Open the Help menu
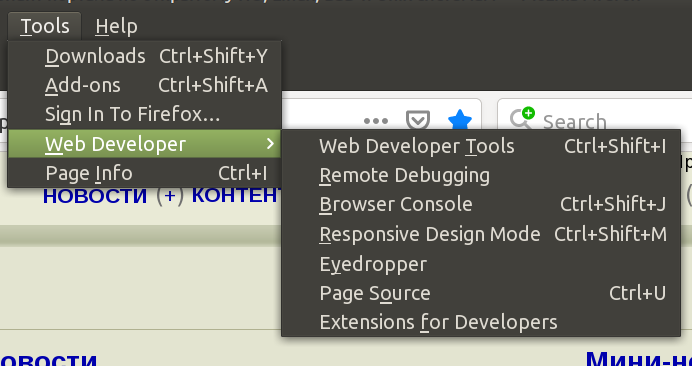This screenshot has width=692, height=366. (117, 26)
